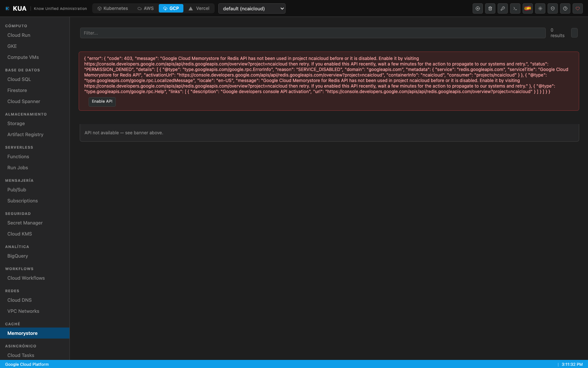Click the '0 results' count text

[x=557, y=33]
